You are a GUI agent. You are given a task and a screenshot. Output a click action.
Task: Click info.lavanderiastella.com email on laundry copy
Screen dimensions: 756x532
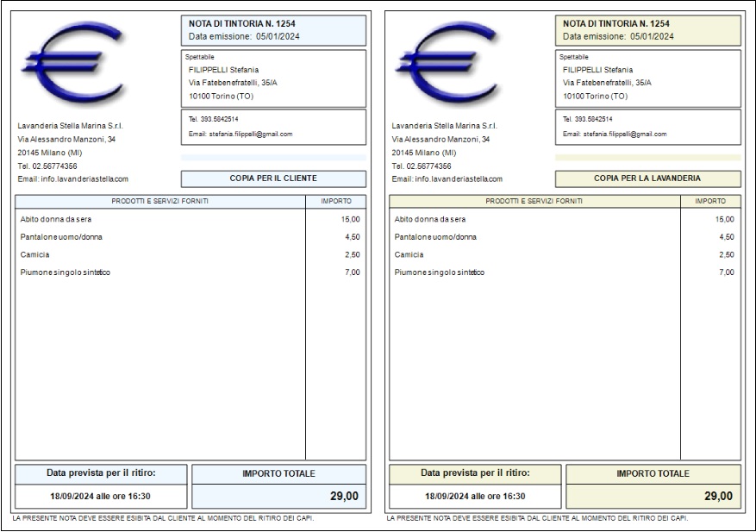point(459,179)
